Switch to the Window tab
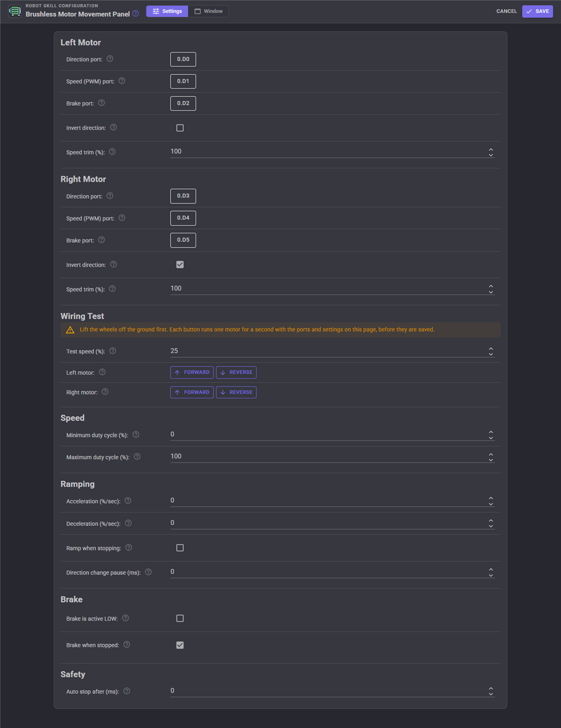This screenshot has width=561, height=728. [x=208, y=11]
